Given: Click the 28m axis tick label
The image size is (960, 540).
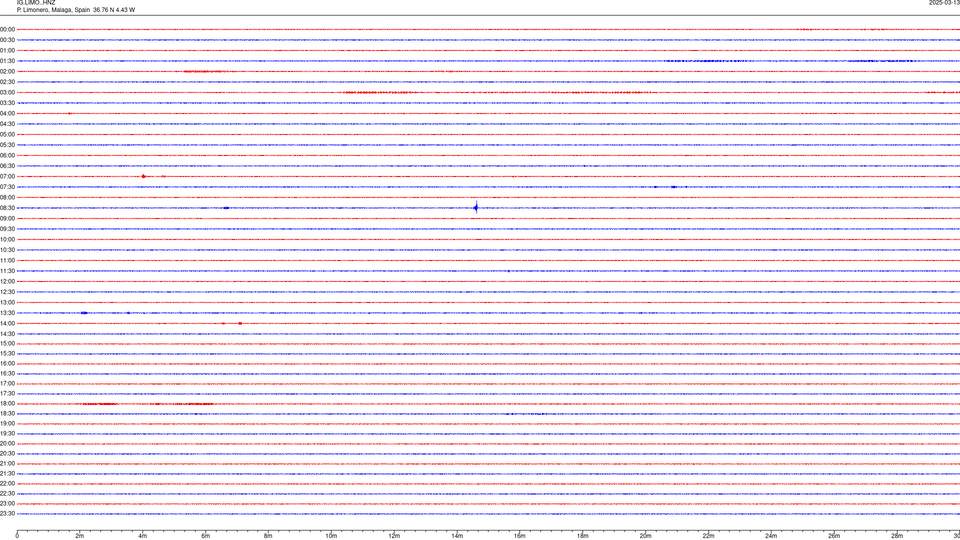Looking at the screenshot, I should 897,536.
